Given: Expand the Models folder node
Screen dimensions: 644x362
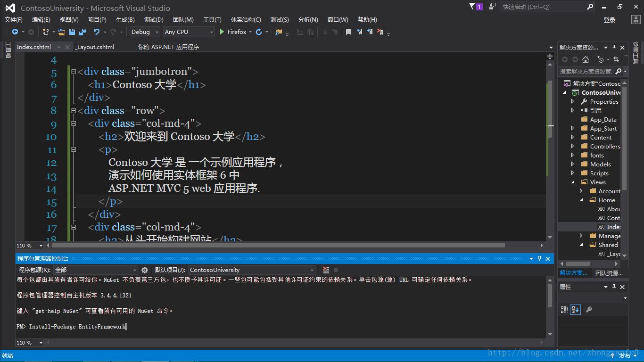Looking at the screenshot, I should pyautogui.click(x=572, y=165).
